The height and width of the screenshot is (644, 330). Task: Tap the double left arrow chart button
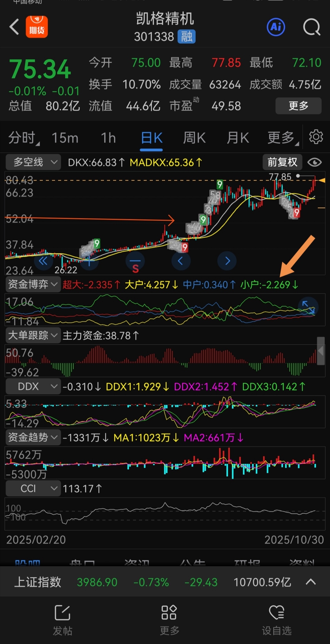coord(43,261)
